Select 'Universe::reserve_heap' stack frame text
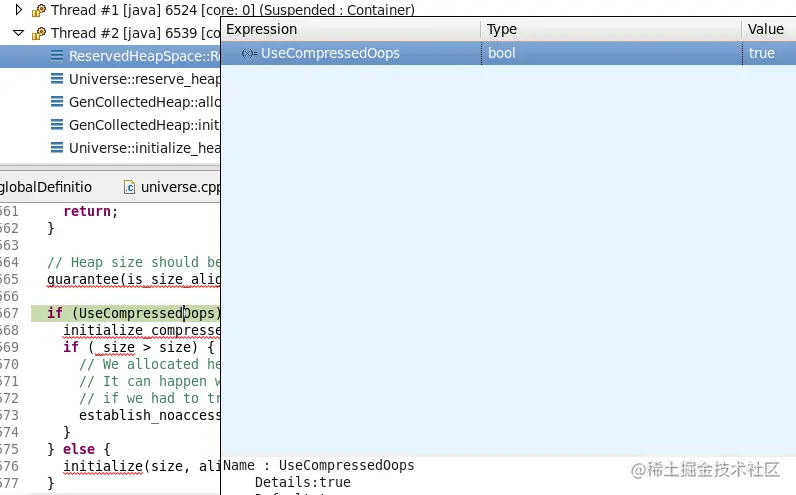Viewport: 796px width, 495px height. [145, 79]
